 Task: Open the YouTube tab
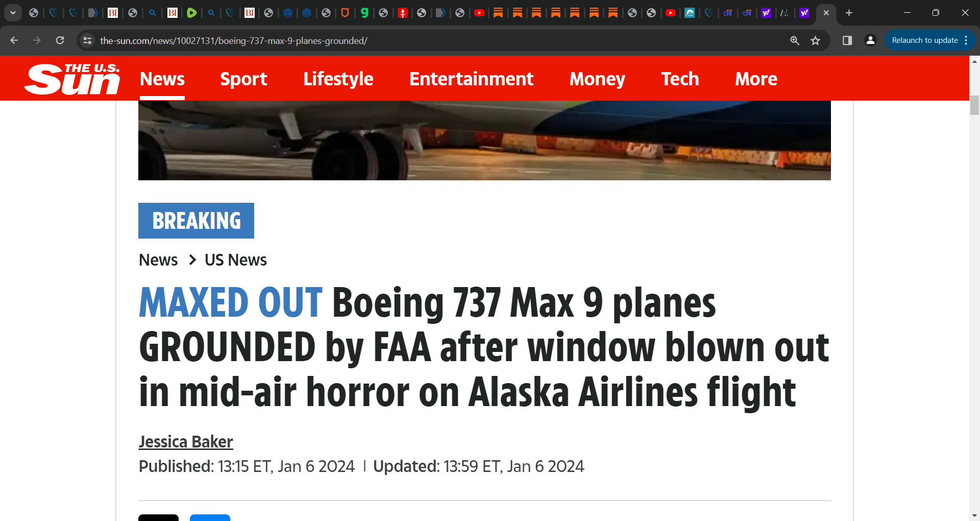pos(479,13)
